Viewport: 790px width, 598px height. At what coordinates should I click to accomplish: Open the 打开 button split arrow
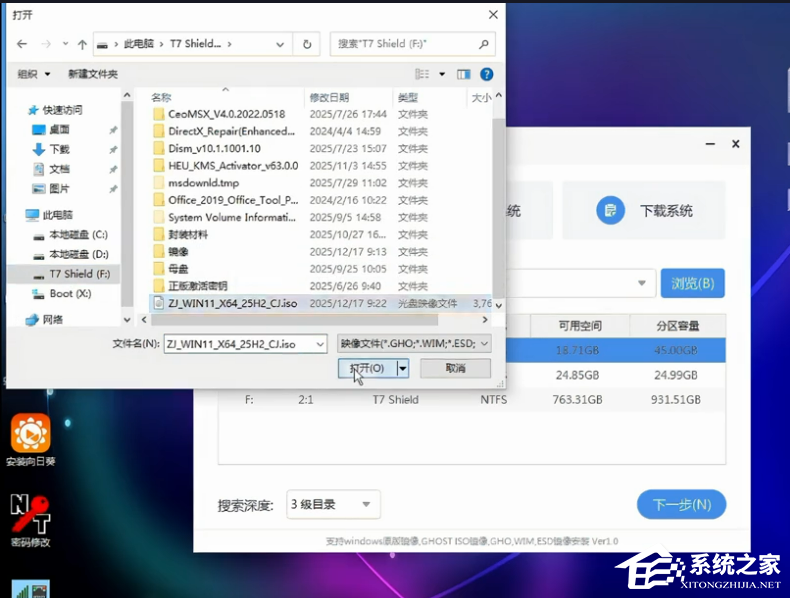(403, 368)
